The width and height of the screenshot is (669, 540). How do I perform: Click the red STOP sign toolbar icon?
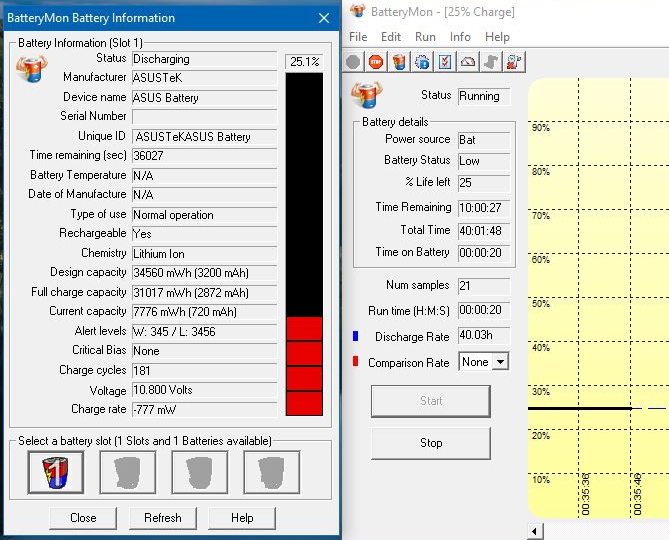pyautogui.click(x=376, y=62)
